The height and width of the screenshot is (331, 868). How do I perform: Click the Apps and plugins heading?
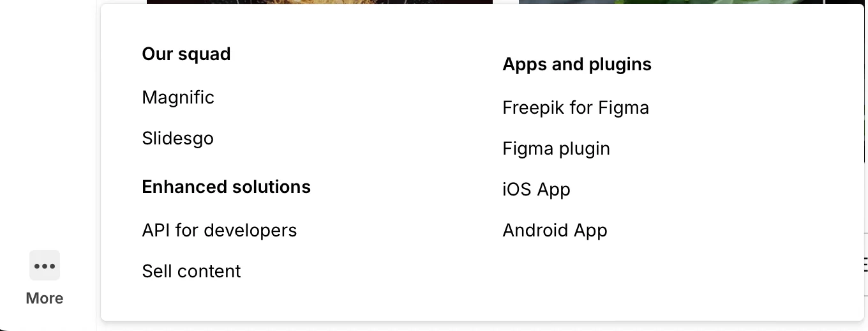pyautogui.click(x=577, y=64)
